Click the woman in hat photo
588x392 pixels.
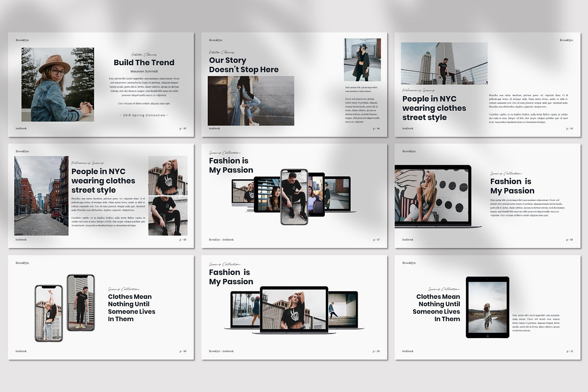58,84
